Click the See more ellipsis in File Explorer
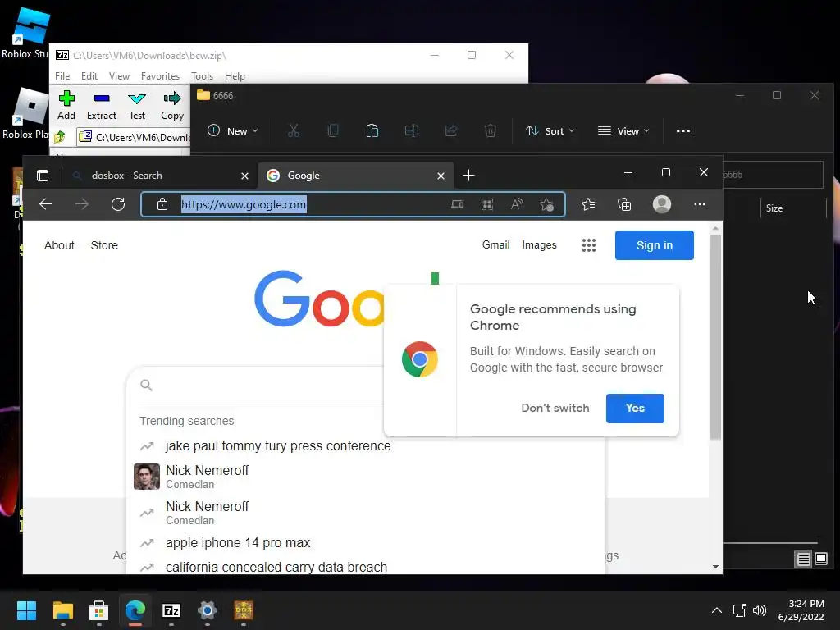This screenshot has width=840, height=630. pos(683,130)
